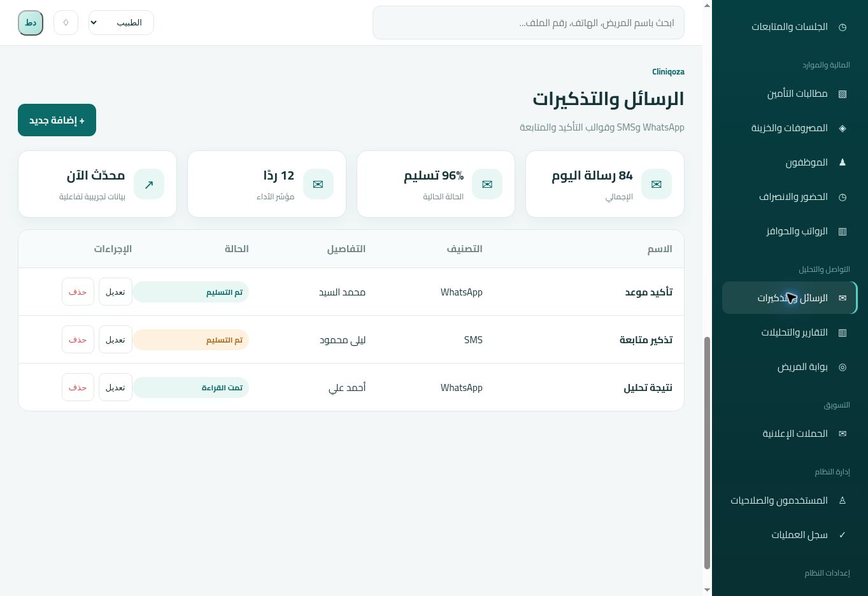Click the icon beside الرواتب والحوافز
868x596 pixels.
(843, 231)
